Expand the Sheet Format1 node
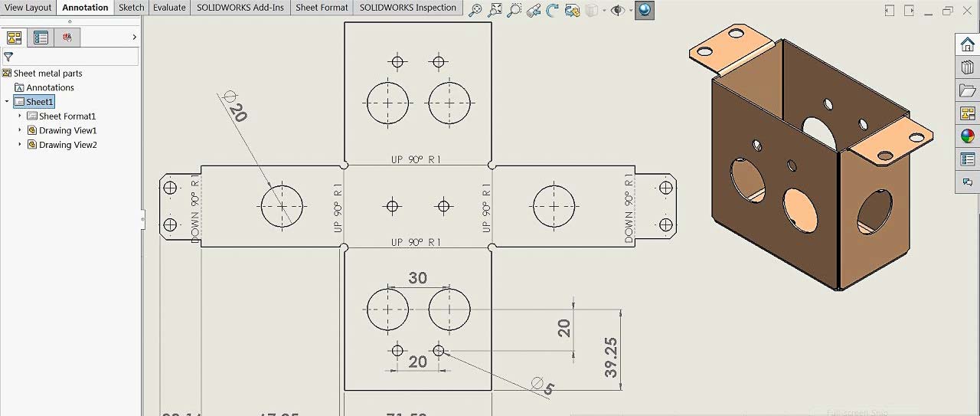Image resolution: width=980 pixels, height=416 pixels. point(20,116)
